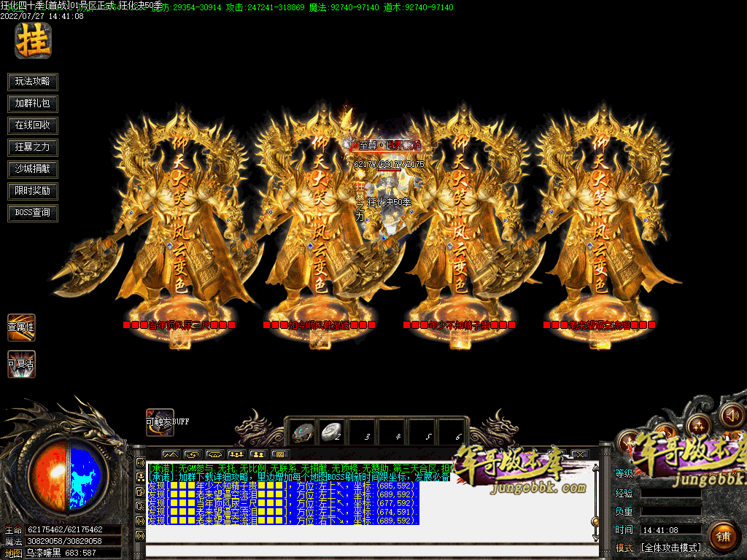Click the 经验 experience bar
The image size is (747, 560).
tap(671, 494)
